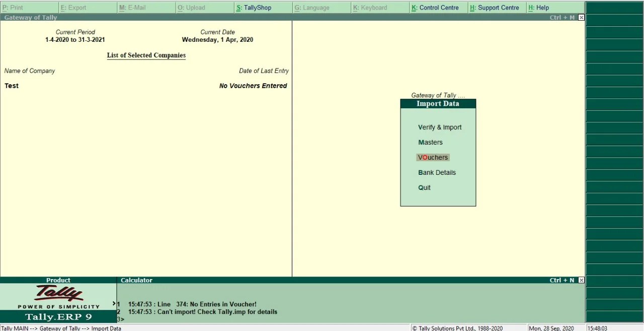Click the Can't import Check Tally.imp message
The height and width of the screenshot is (331, 644).
(x=203, y=312)
